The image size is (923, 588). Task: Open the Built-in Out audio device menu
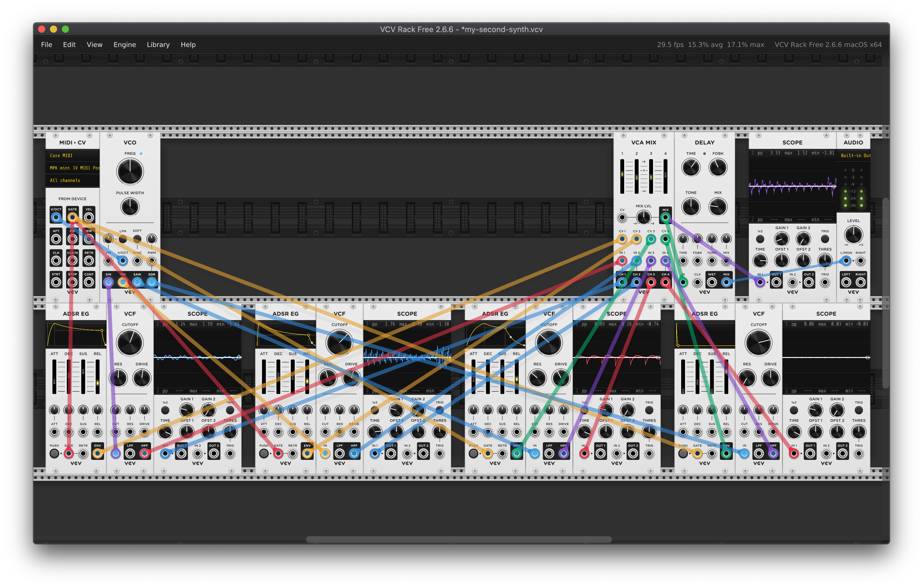click(855, 156)
